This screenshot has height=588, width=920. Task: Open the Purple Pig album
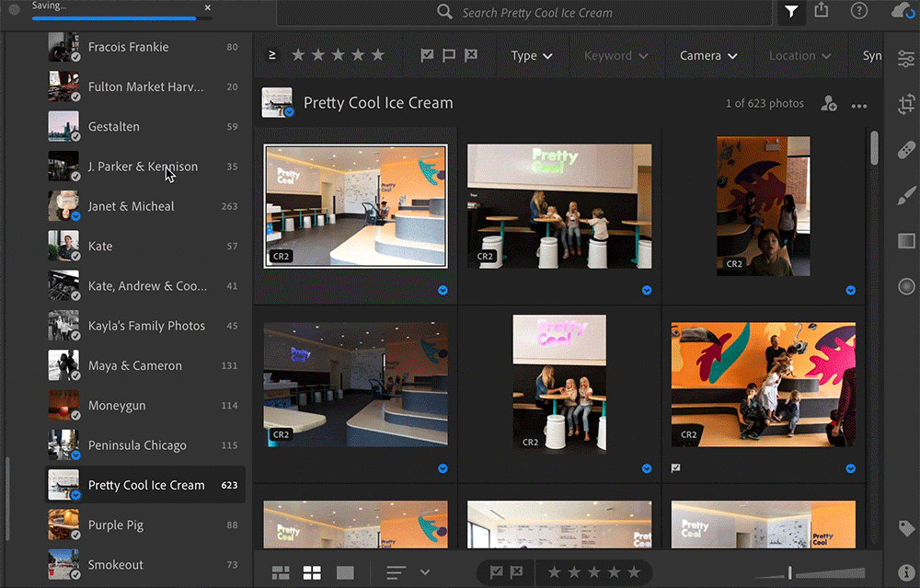[145, 525]
